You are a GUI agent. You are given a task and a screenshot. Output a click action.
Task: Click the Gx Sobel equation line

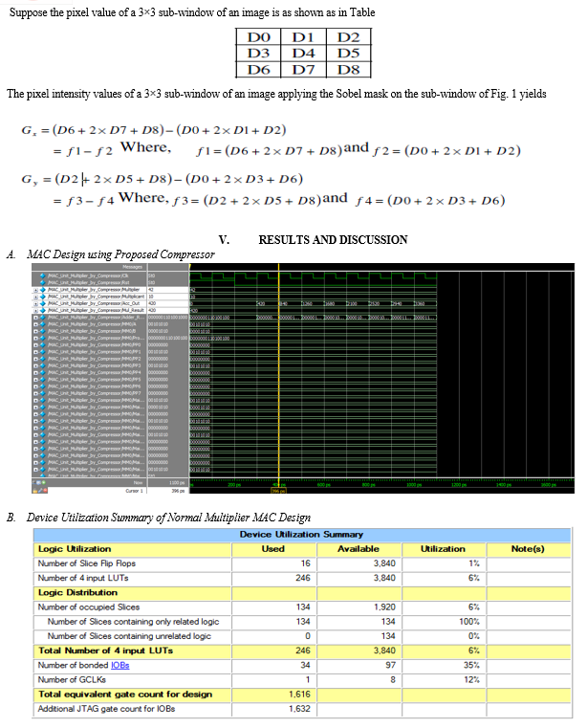point(154,130)
